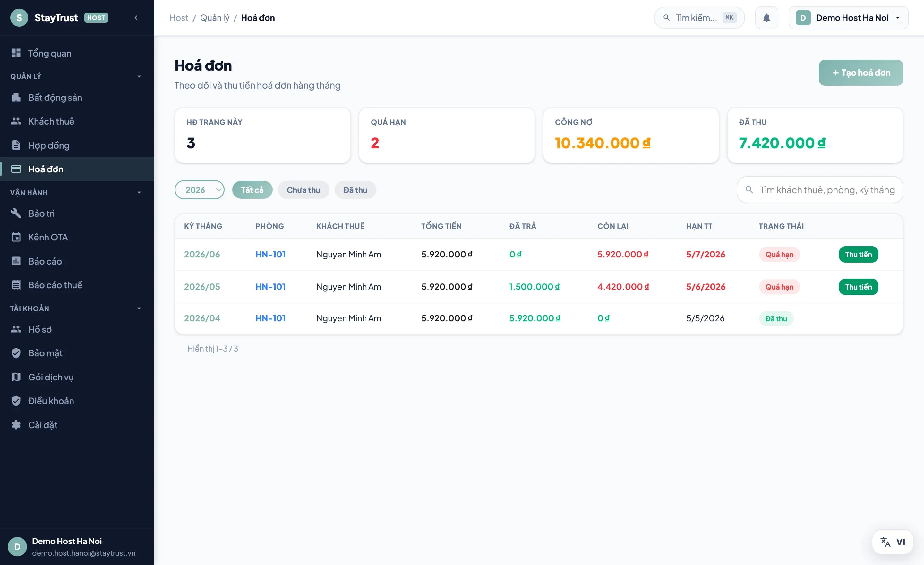924x565 pixels.
Task: Click the Tạo hoá đơn button
Action: [860, 73]
